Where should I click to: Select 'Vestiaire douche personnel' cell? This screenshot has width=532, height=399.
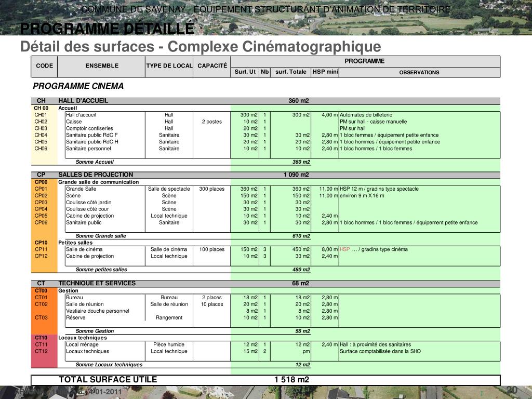[x=98, y=311]
